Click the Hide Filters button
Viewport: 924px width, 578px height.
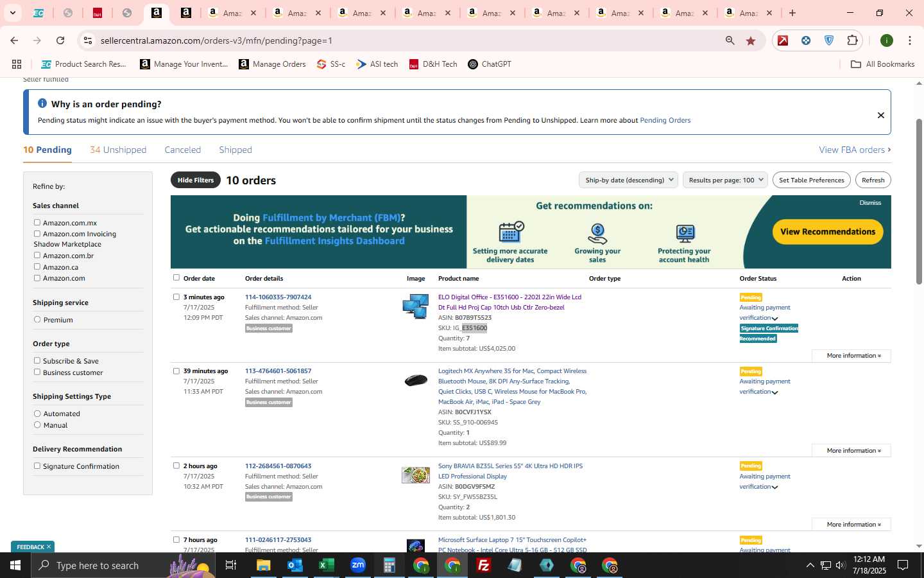(196, 180)
